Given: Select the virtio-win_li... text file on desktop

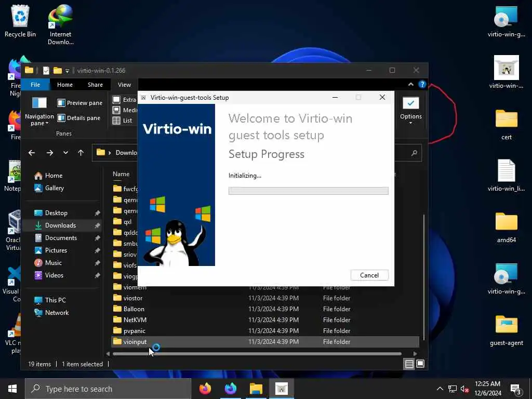Looking at the screenshot, I should tap(506, 176).
